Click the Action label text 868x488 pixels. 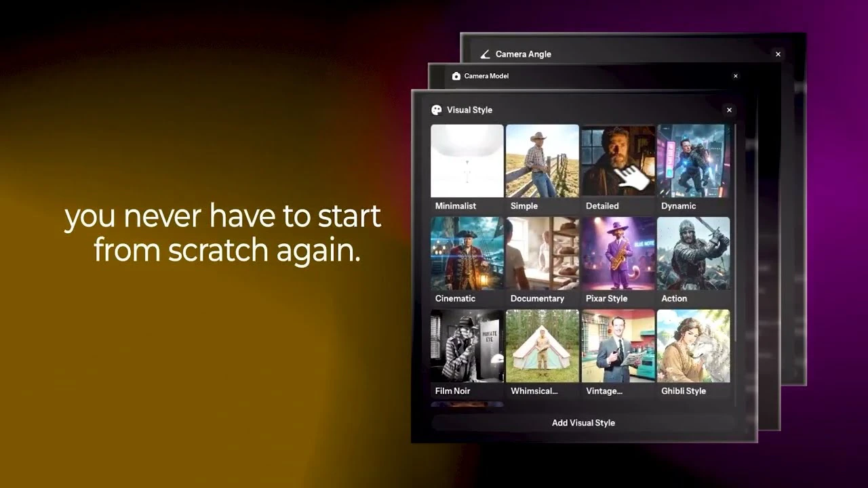(674, 298)
